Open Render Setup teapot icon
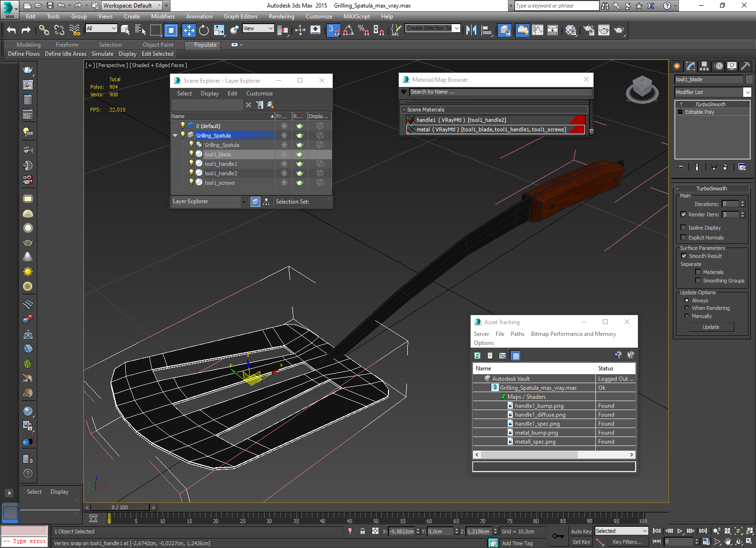This screenshot has width=756, height=548. [x=589, y=30]
